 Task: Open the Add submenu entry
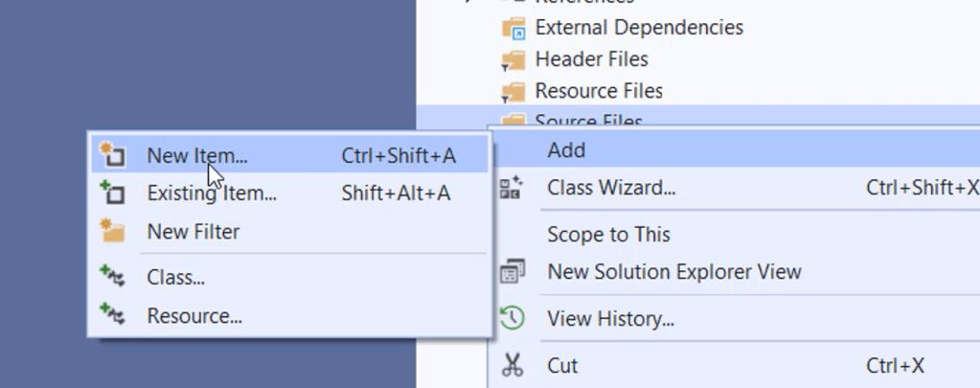pos(736,150)
